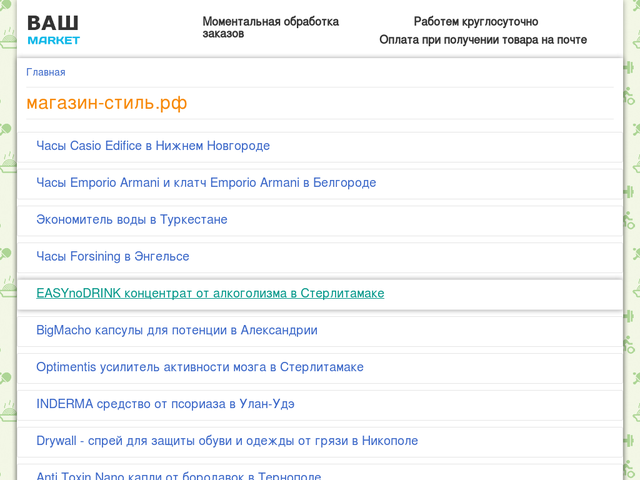Click Оплата при получении товара text
The height and width of the screenshot is (480, 640).
pos(483,40)
